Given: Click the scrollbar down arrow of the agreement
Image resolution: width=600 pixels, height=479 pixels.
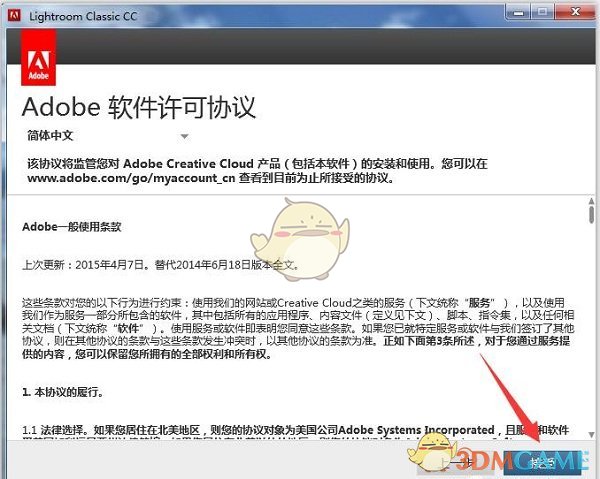Looking at the screenshot, I should coord(592,435).
